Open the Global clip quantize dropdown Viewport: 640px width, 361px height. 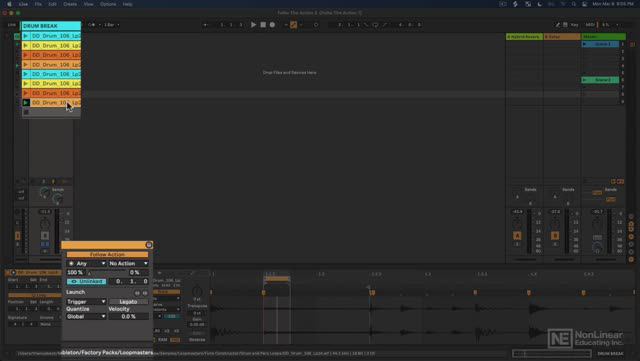point(86,316)
